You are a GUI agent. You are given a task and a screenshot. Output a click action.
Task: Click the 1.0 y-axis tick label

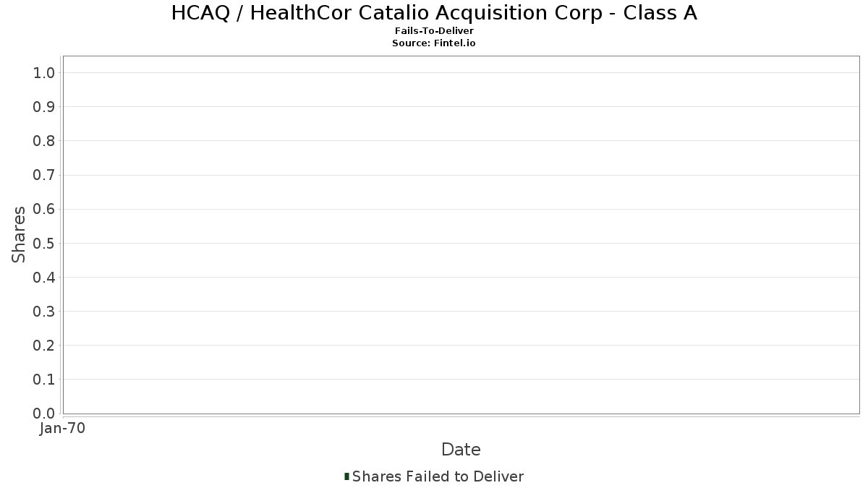click(x=44, y=72)
